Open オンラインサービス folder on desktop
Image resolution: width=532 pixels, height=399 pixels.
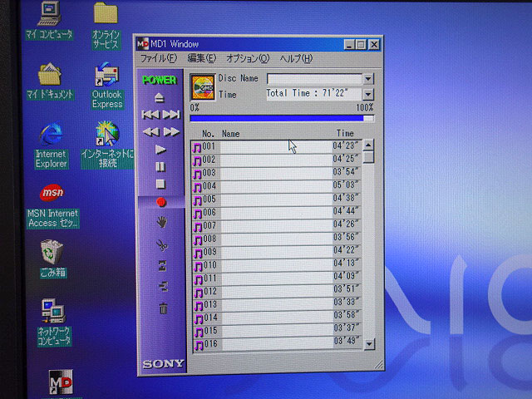[106, 26]
